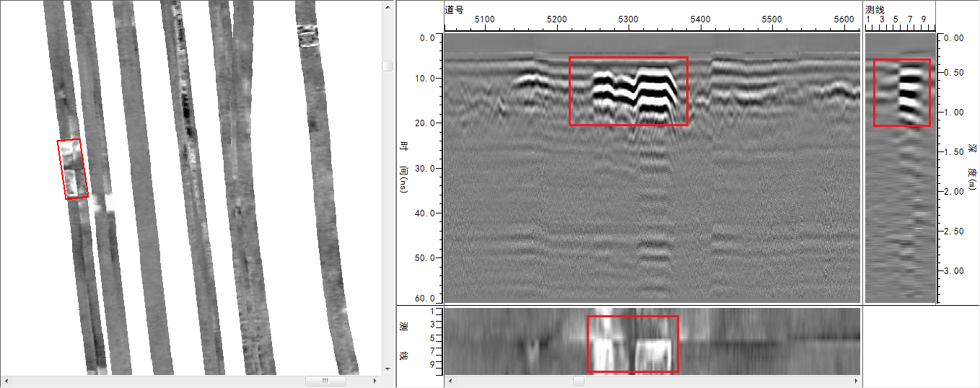This screenshot has height=388, width=980.
Task: Select red anomaly box in cross-line section
Action: [x=901, y=92]
